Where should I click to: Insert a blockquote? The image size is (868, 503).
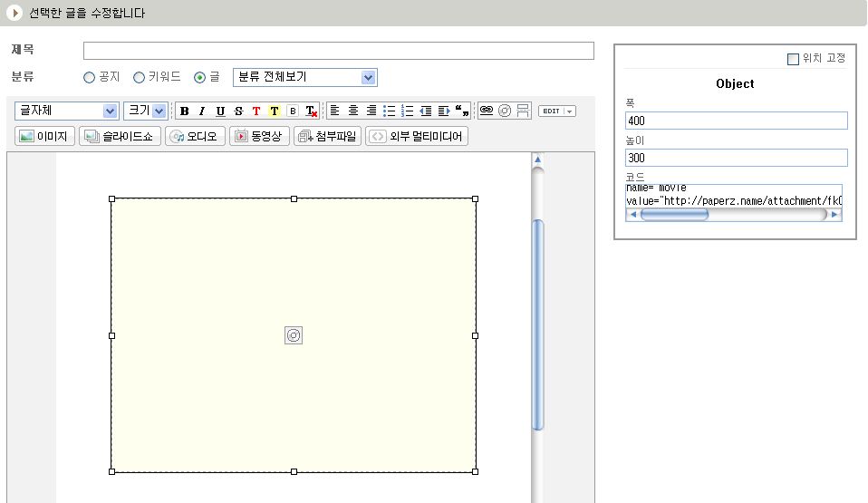pyautogui.click(x=462, y=111)
